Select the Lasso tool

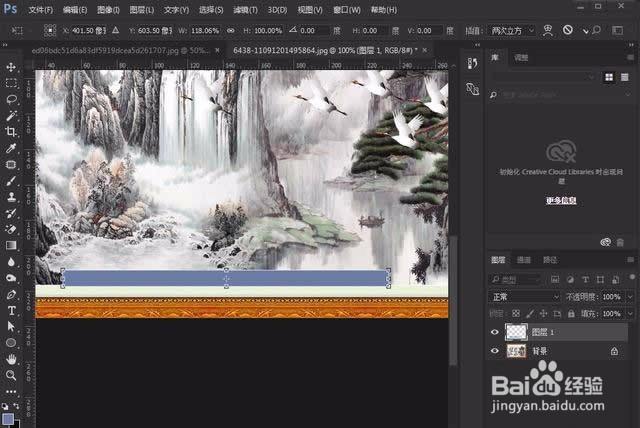tap(11, 99)
